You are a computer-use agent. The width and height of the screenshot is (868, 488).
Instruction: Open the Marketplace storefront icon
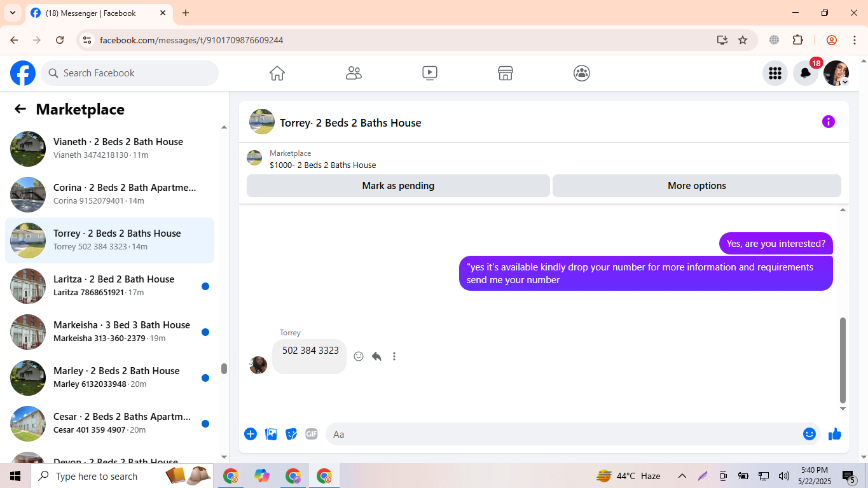pyautogui.click(x=506, y=73)
